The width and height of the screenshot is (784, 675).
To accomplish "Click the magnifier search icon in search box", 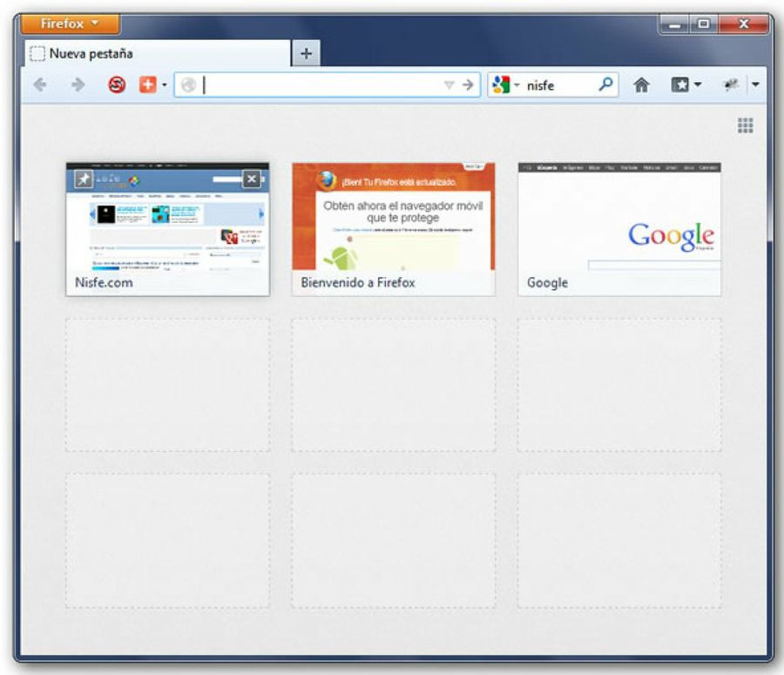I will point(605,85).
